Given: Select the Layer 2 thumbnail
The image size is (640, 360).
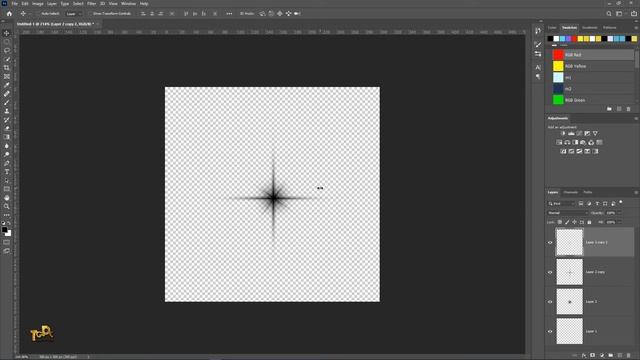Looking at the screenshot, I should point(569,302).
